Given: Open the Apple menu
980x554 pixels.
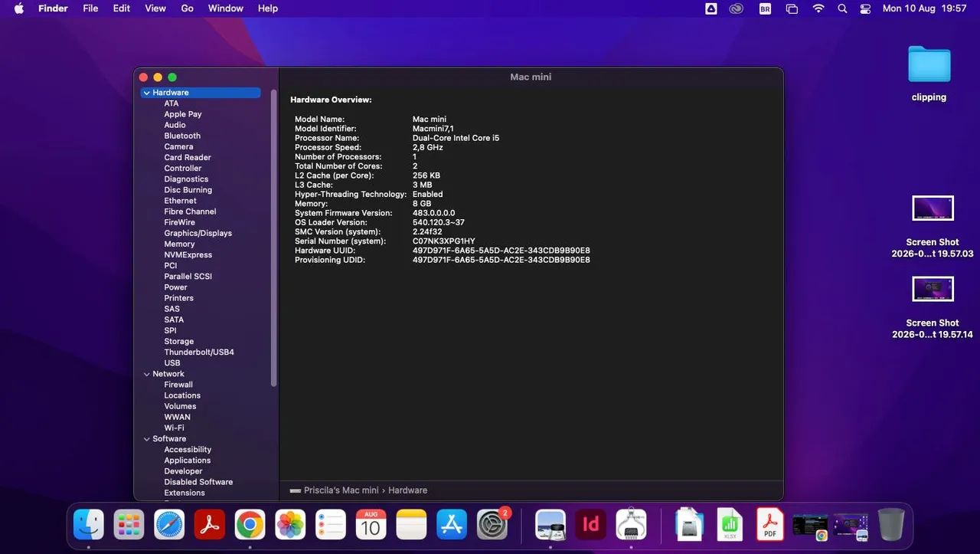Looking at the screenshot, I should 19,8.
